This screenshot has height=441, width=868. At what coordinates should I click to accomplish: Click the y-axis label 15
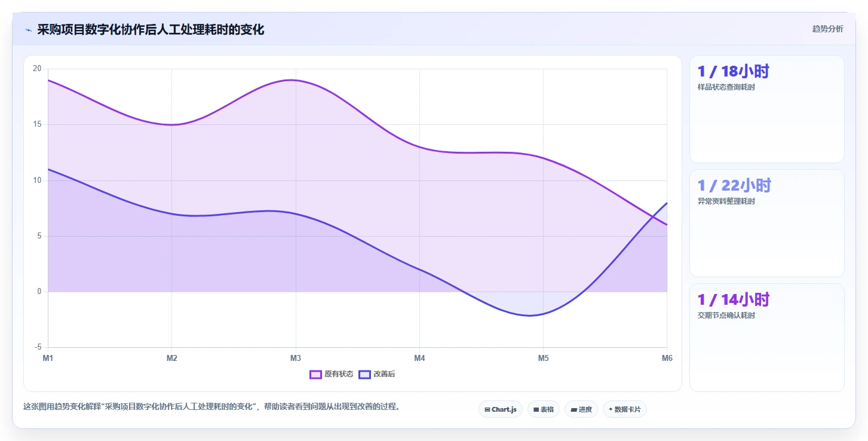click(x=37, y=124)
